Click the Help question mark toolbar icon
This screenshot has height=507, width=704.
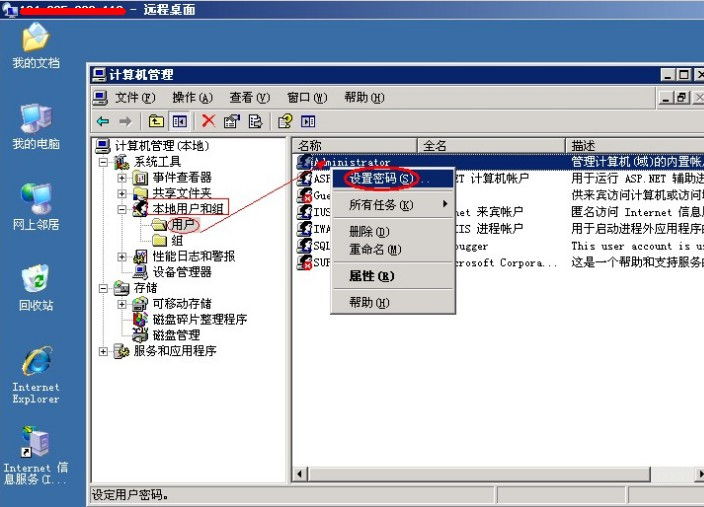pos(285,121)
